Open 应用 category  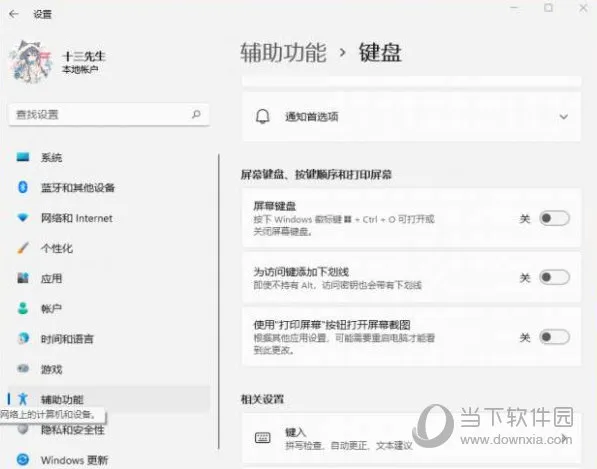point(109,278)
